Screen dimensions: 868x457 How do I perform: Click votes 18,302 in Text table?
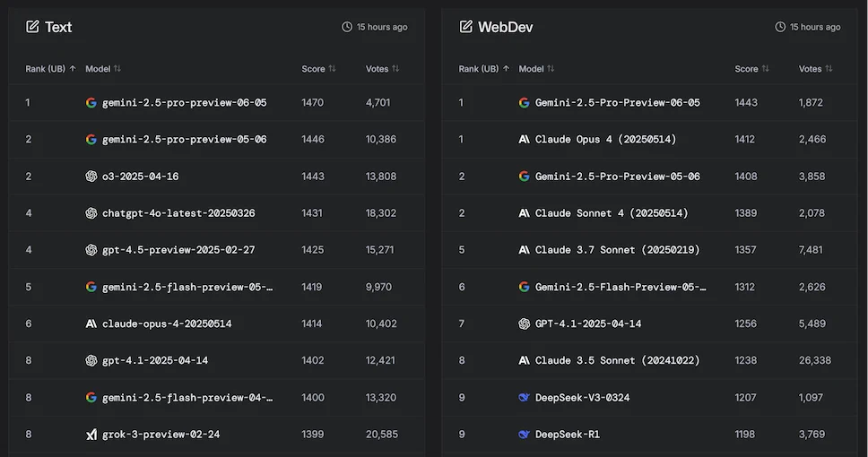click(x=381, y=213)
